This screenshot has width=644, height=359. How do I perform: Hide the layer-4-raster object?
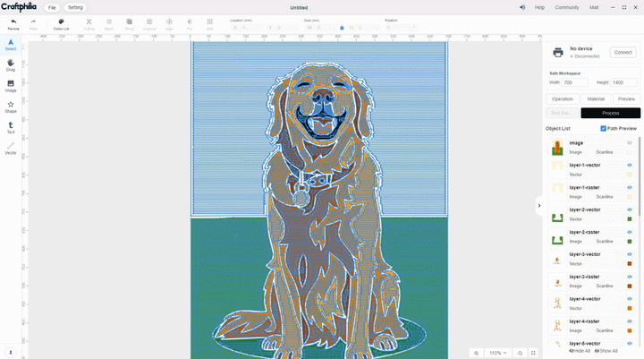pyautogui.click(x=629, y=321)
